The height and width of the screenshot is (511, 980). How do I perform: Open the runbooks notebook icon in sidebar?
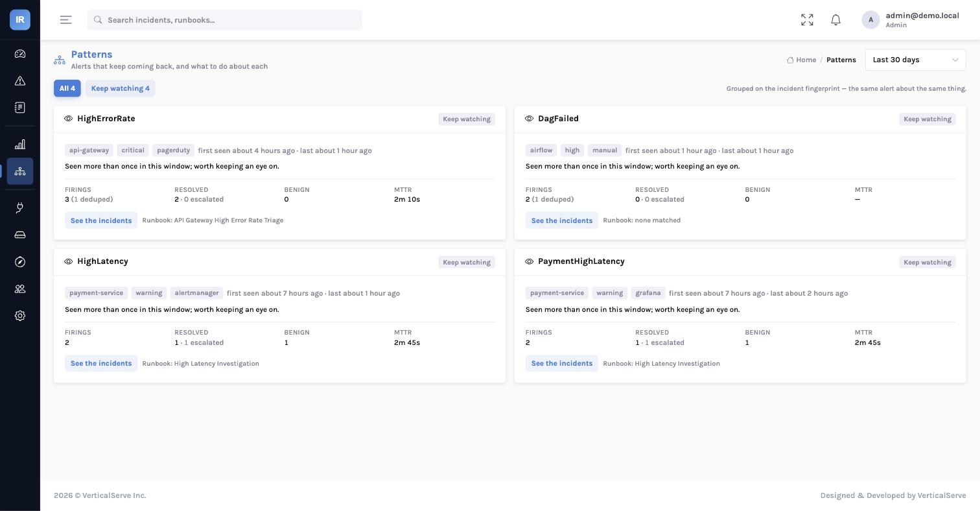[x=20, y=108]
